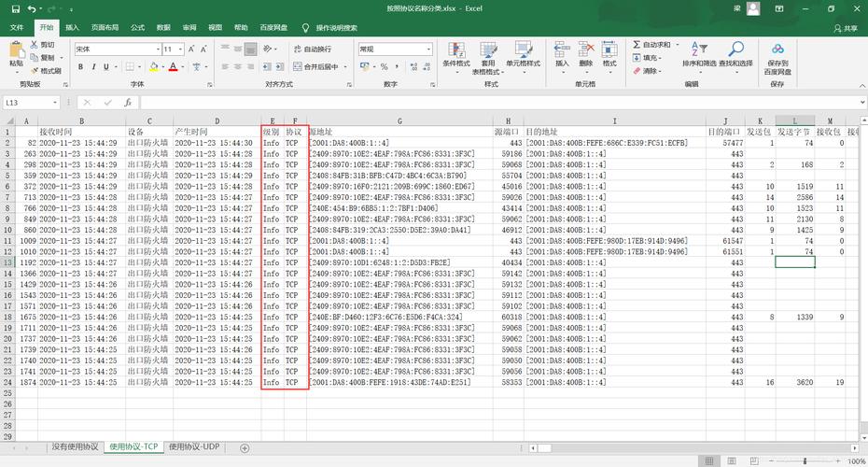The image size is (868, 467).
Task: Open ribbon display options icon
Action: [779, 8]
